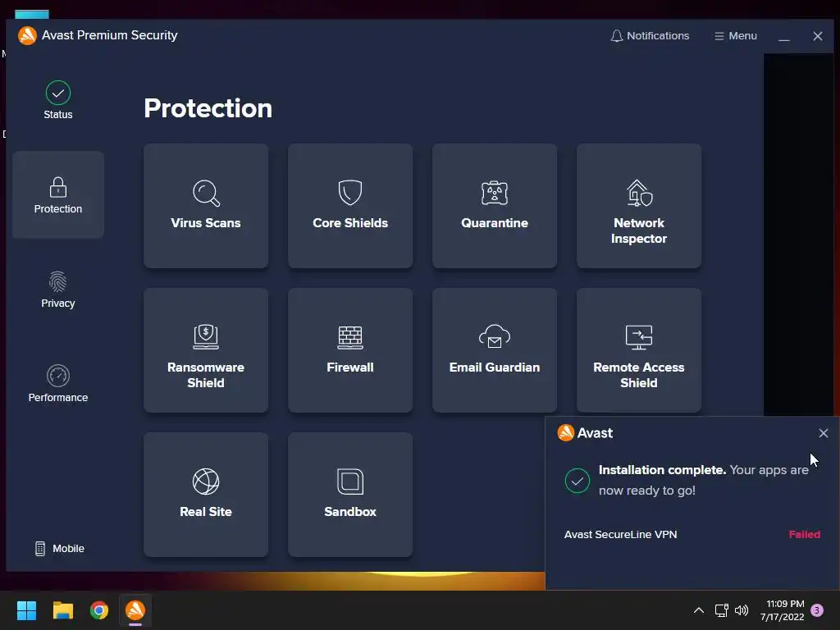Open the Firewall tile
This screenshot has width=840, height=630.
pos(350,350)
